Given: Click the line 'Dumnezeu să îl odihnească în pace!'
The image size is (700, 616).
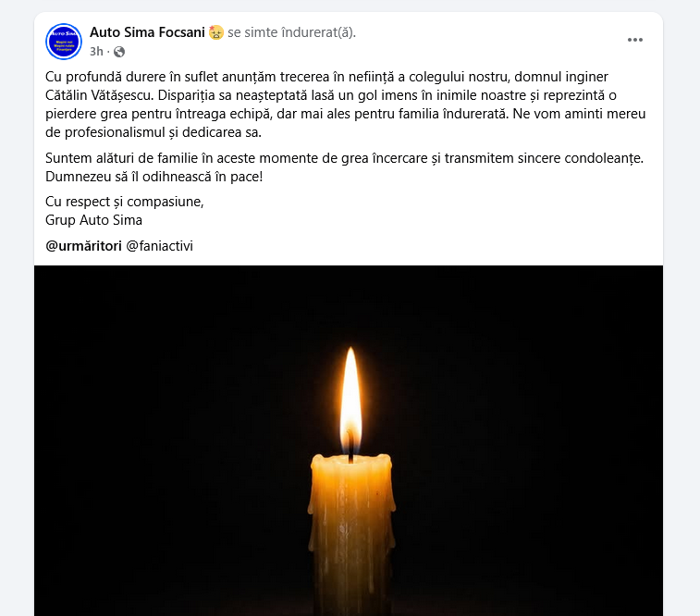Looking at the screenshot, I should tap(154, 177).
